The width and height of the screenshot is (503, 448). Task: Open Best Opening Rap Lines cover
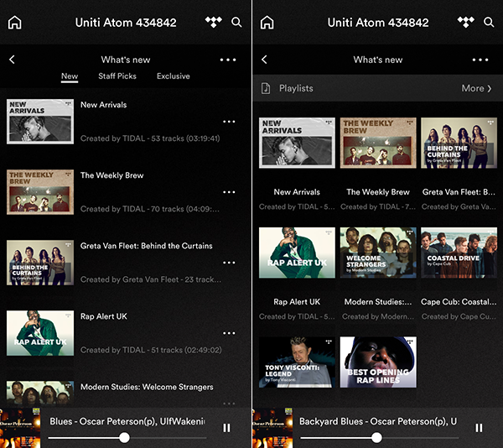(x=378, y=362)
